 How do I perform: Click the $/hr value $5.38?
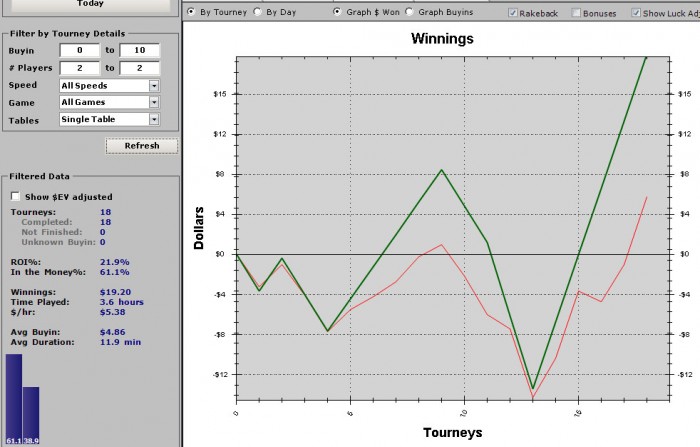pos(112,312)
